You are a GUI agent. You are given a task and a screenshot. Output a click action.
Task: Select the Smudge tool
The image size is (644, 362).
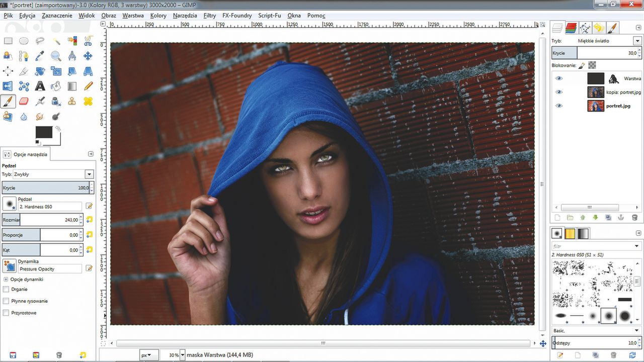pos(40,117)
